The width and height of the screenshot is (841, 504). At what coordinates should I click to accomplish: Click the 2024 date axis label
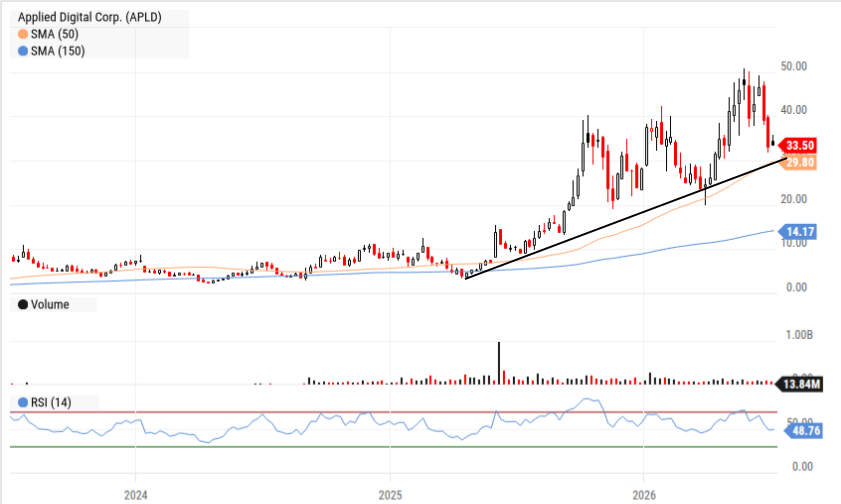(136, 495)
